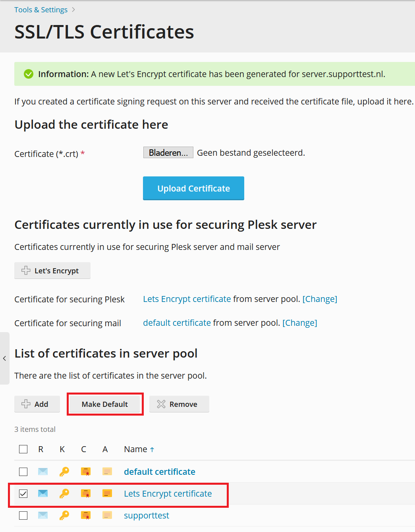
Task: Click the green checkmark information icon
Action: [29, 74]
